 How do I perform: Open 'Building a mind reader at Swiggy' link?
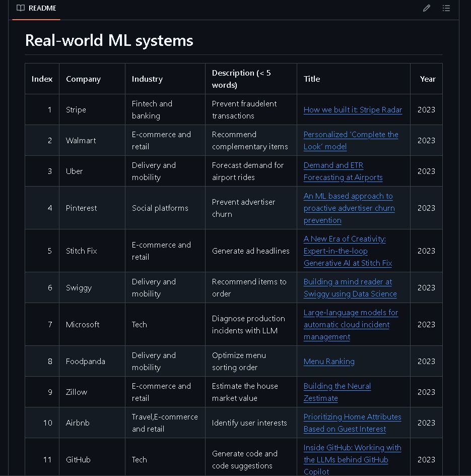point(350,288)
